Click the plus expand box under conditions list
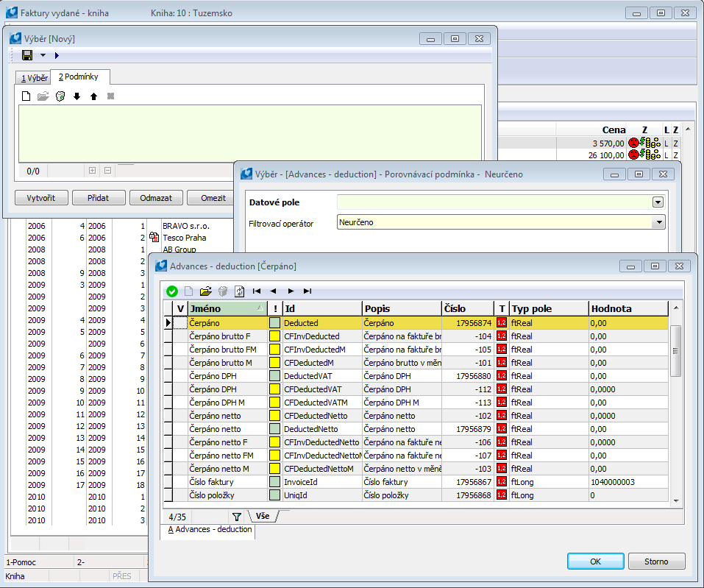 tap(92, 171)
